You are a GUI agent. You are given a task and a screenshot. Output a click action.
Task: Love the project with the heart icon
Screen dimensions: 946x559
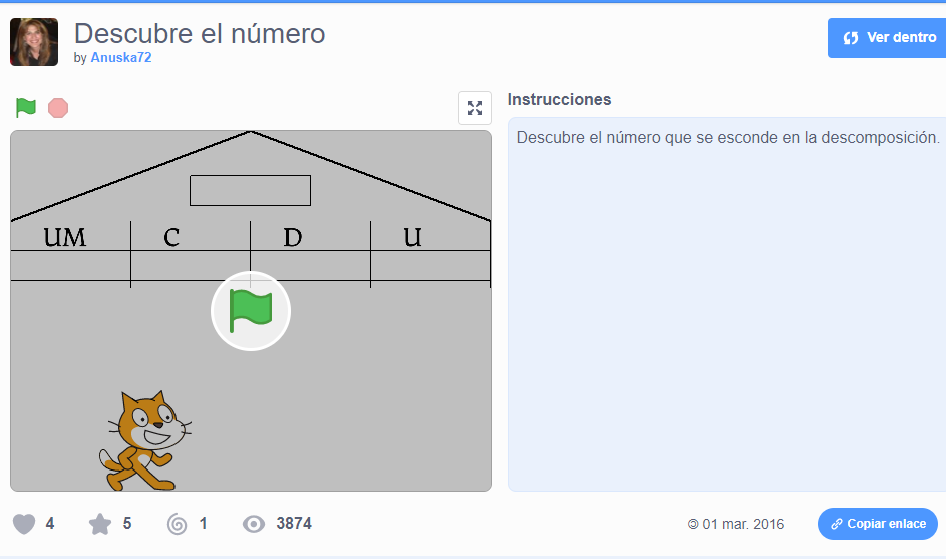click(24, 524)
